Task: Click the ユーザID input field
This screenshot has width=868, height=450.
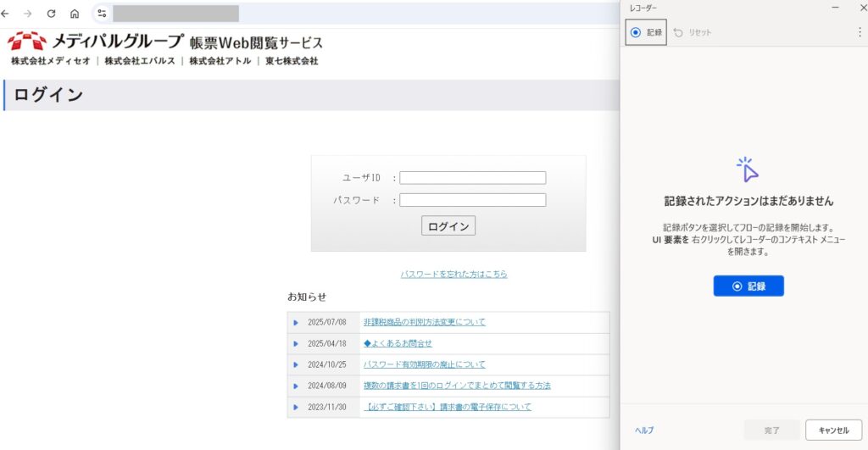Action: 472,178
